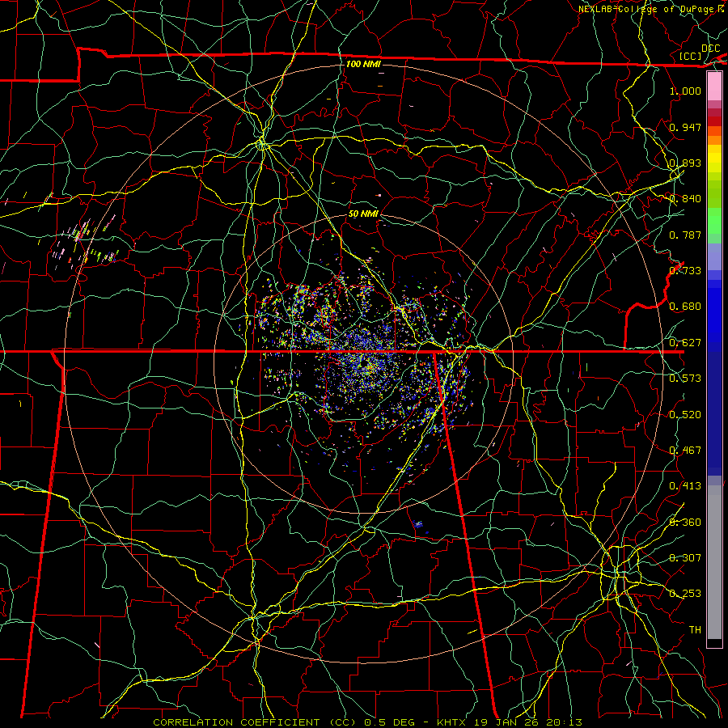Select the 0.413 scale value

pos(685,486)
